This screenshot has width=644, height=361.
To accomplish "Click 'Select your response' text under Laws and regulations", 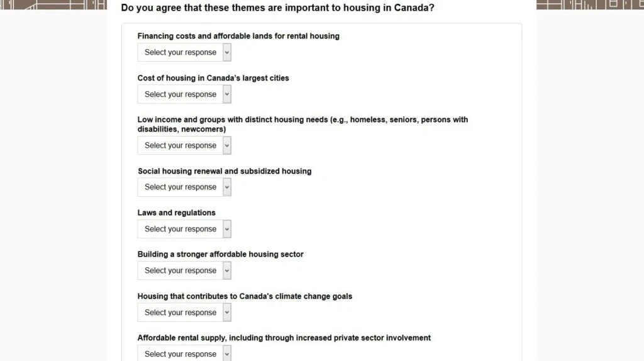I will point(180,229).
